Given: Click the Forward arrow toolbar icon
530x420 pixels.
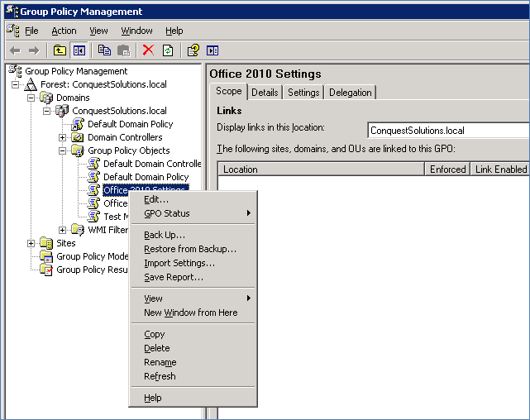Looking at the screenshot, I should 34,50.
